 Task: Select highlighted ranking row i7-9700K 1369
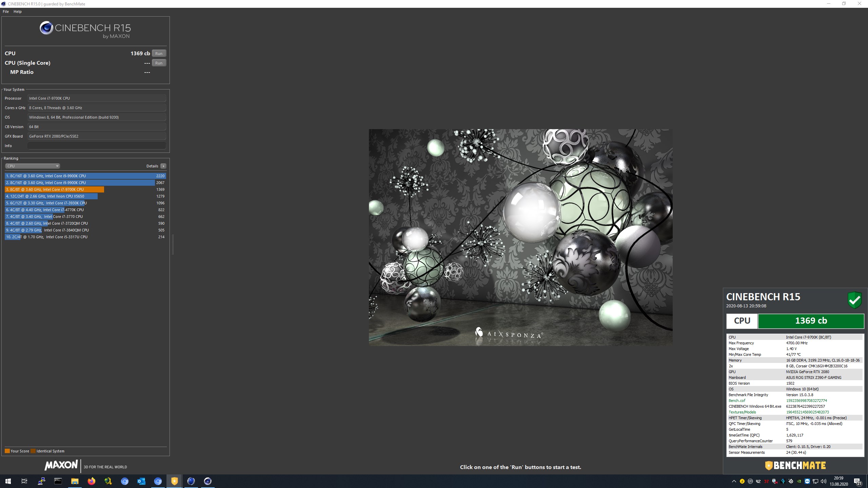(x=85, y=189)
